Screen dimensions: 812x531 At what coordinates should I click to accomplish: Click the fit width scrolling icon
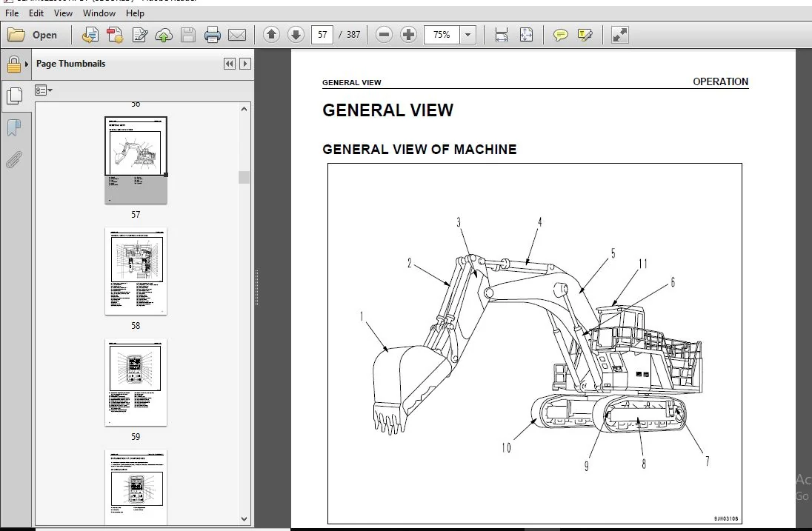502,35
